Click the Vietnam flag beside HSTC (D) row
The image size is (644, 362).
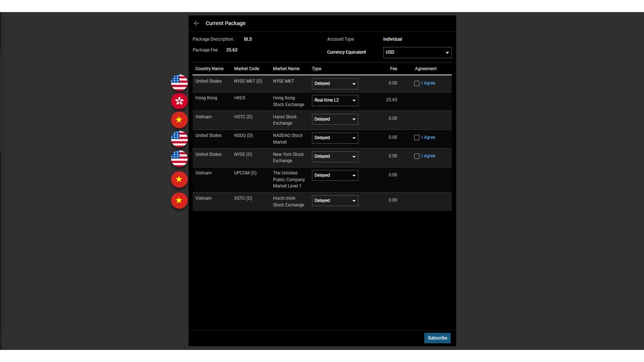179,120
